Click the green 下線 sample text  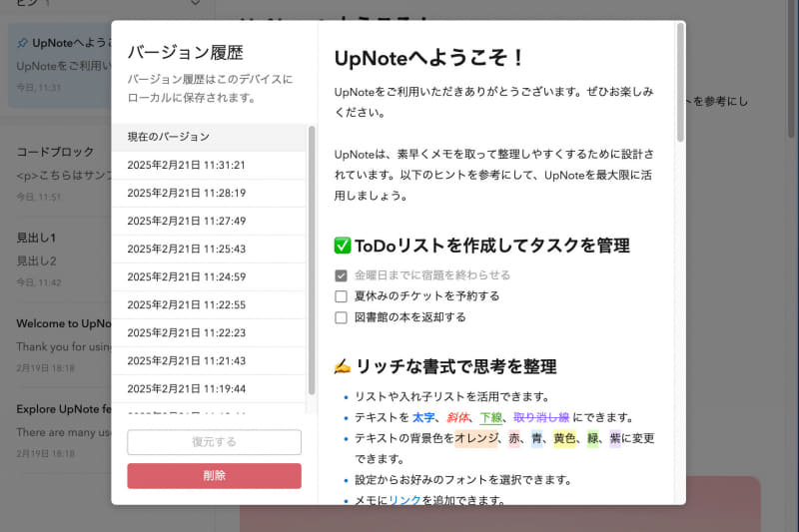coord(491,417)
